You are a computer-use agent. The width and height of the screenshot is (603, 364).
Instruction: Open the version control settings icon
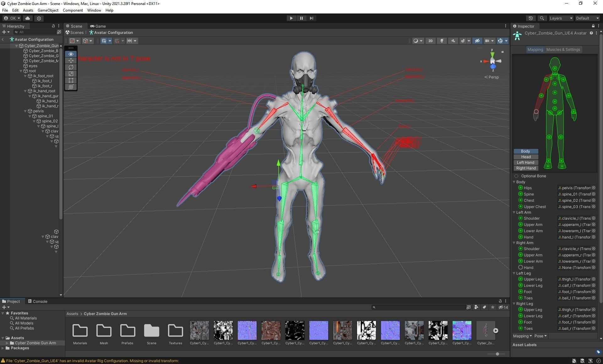39,18
